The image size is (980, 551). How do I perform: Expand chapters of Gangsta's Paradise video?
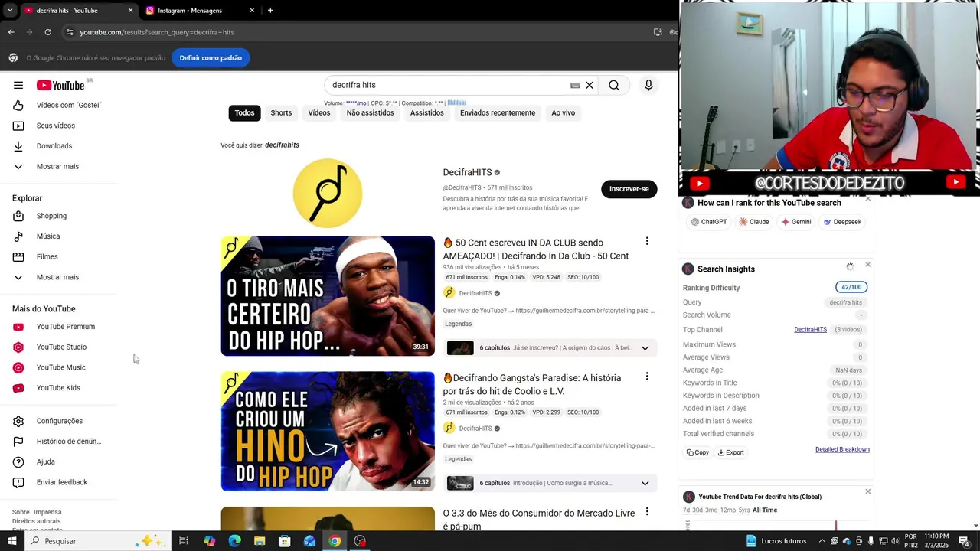pyautogui.click(x=645, y=484)
